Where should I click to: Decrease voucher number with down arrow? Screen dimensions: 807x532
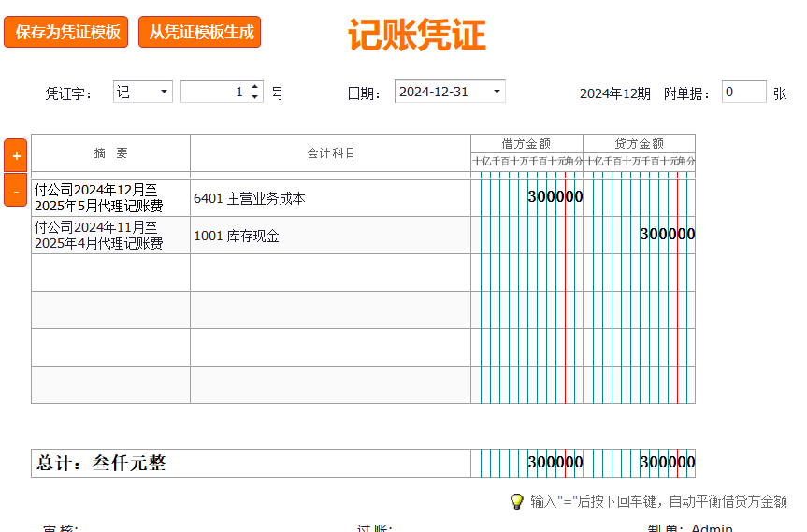tap(256, 97)
